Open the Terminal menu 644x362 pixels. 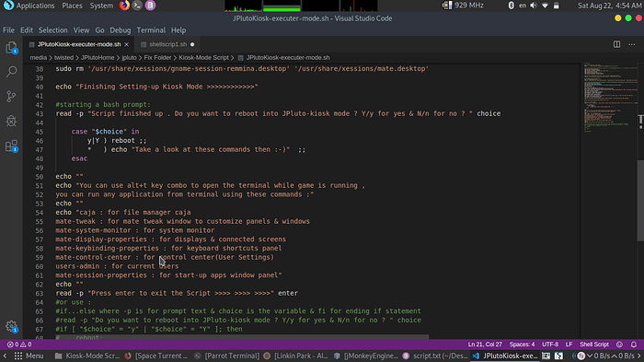point(151,30)
